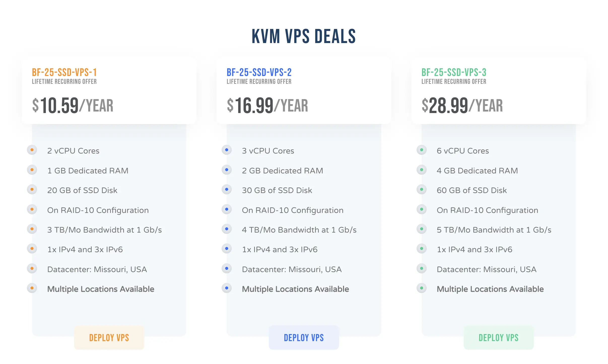Select the BF-25-SSD-VPS-1 plan title
The height and width of the screenshot is (364, 608).
point(64,72)
